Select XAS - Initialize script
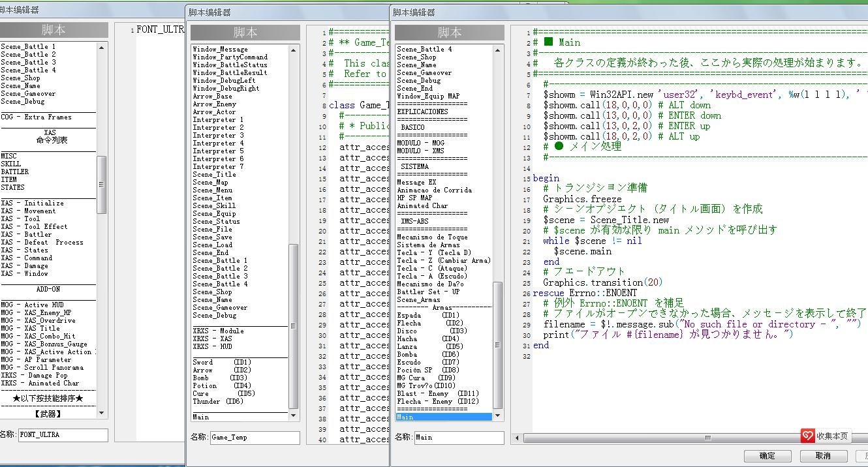This screenshot has height=467, width=868. point(33,203)
